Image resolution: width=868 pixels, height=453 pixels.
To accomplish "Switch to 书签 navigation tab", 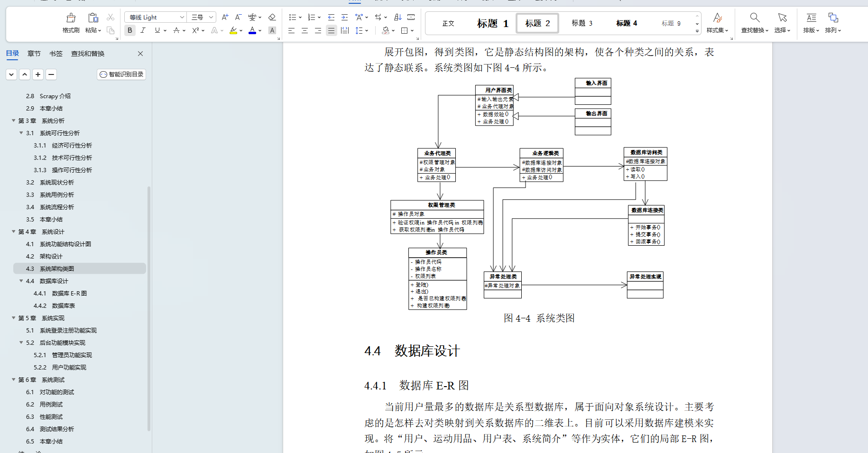I will pyautogui.click(x=56, y=54).
